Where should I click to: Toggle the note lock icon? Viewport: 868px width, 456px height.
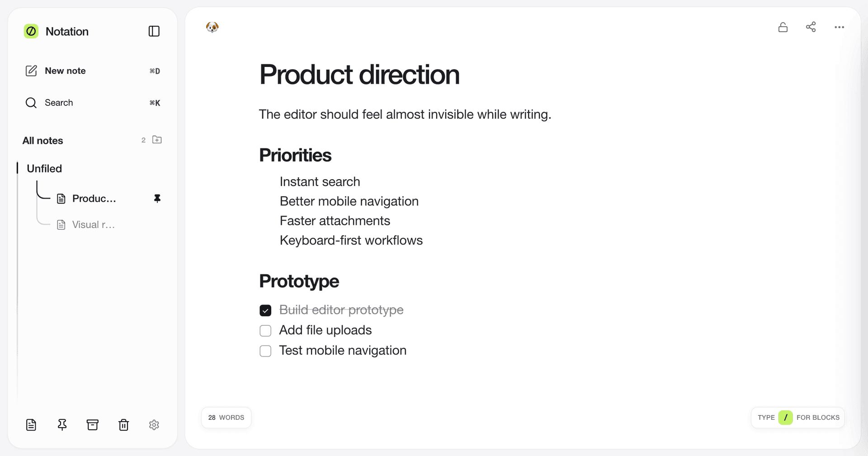click(783, 27)
